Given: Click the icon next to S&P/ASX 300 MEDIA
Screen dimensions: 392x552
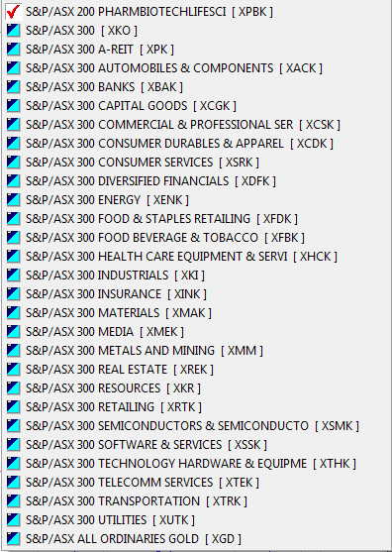Looking at the screenshot, I should tap(13, 332).
